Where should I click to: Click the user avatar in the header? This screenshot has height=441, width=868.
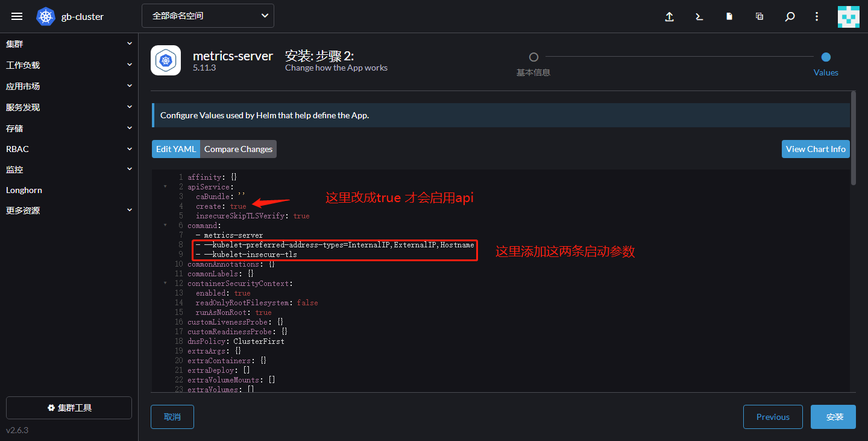[x=849, y=17]
